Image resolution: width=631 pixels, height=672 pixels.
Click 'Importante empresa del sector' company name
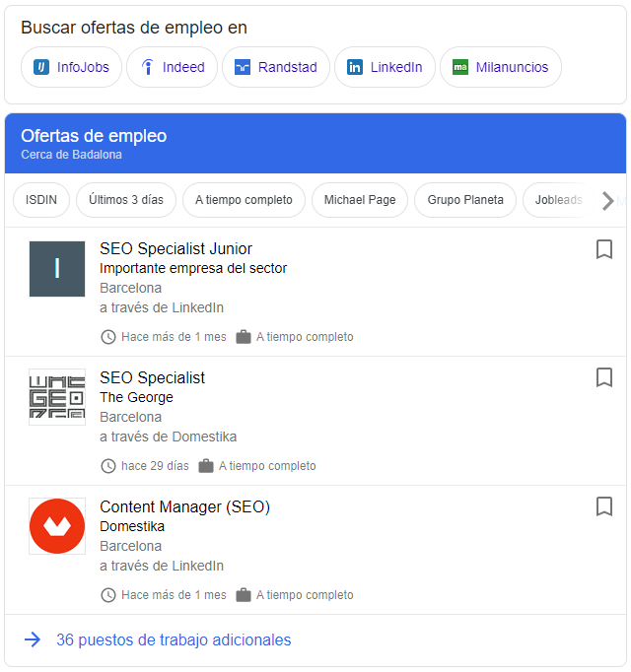click(x=193, y=268)
